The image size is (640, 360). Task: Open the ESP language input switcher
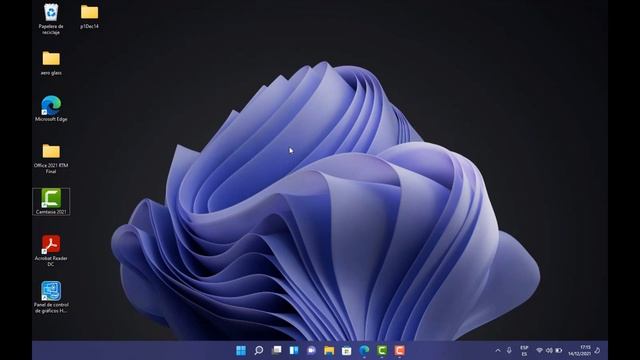524,351
